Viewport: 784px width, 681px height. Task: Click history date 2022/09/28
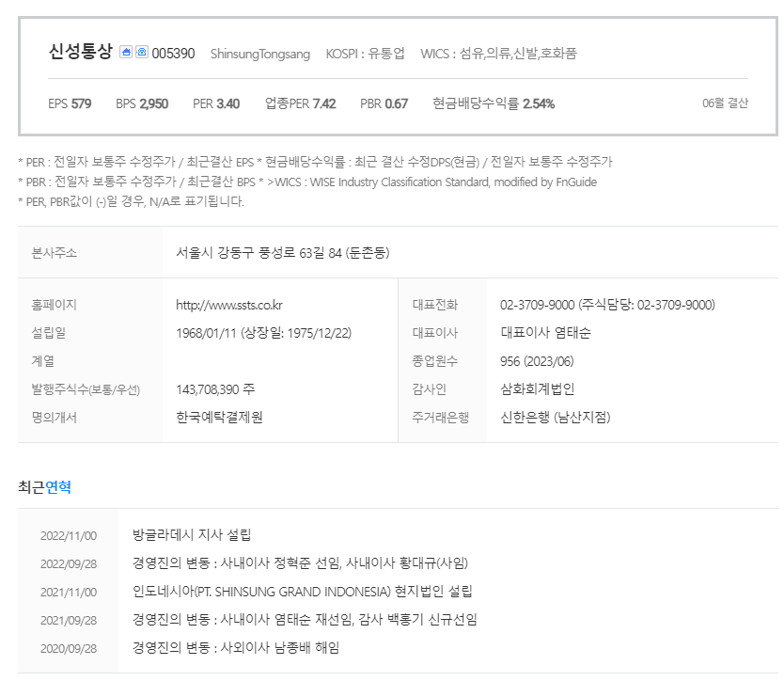point(69,564)
